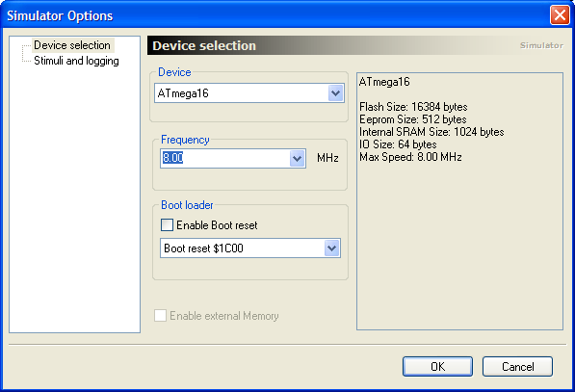
Task: Click the Simulator Options title bar
Action: [x=275, y=15]
